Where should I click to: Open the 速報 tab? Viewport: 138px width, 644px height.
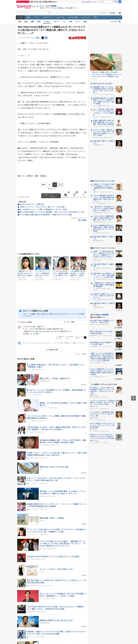click(x=28, y=17)
